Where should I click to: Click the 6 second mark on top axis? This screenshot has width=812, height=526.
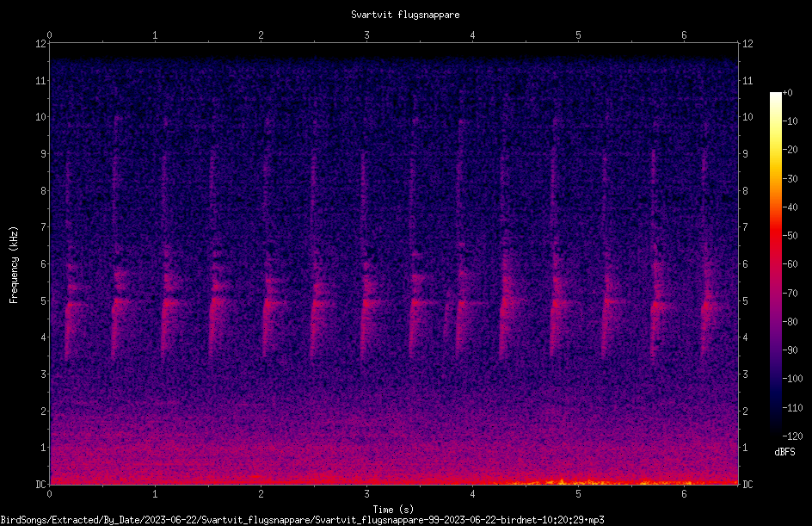(x=684, y=35)
